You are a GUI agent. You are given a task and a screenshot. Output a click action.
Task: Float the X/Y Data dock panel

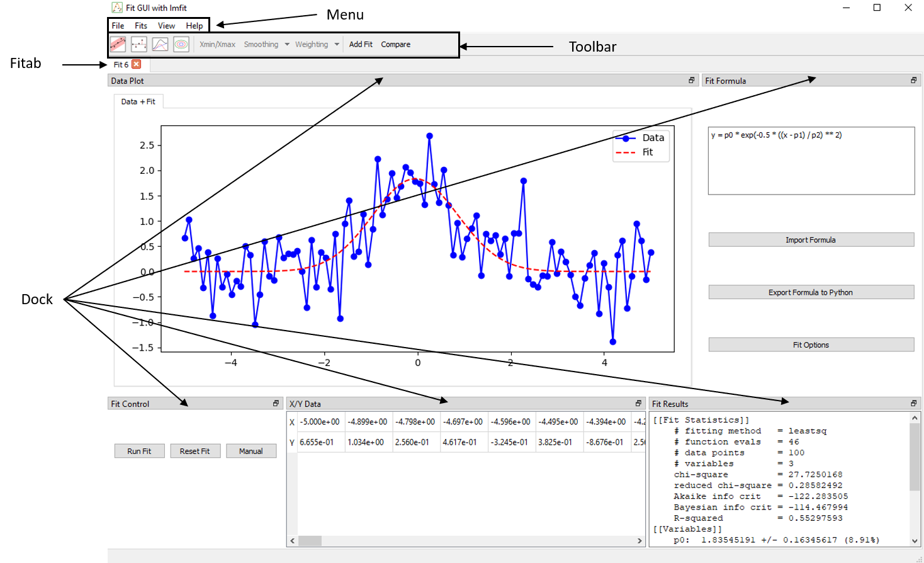click(x=638, y=404)
